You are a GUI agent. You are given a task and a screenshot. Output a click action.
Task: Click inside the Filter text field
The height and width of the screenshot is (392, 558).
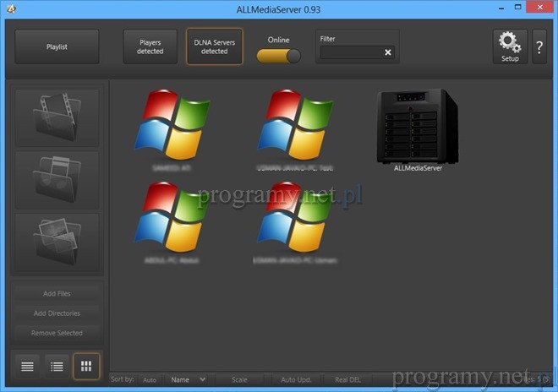(x=350, y=52)
